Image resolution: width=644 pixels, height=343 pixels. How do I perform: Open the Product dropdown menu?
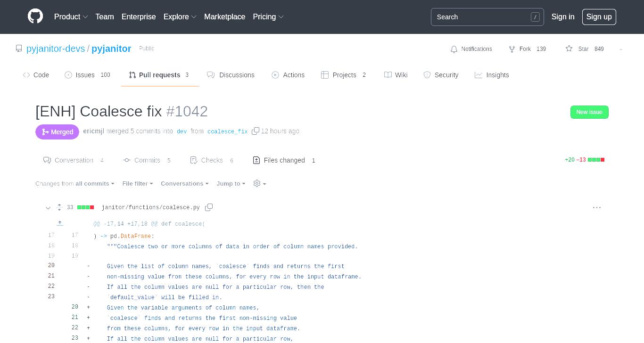click(71, 16)
